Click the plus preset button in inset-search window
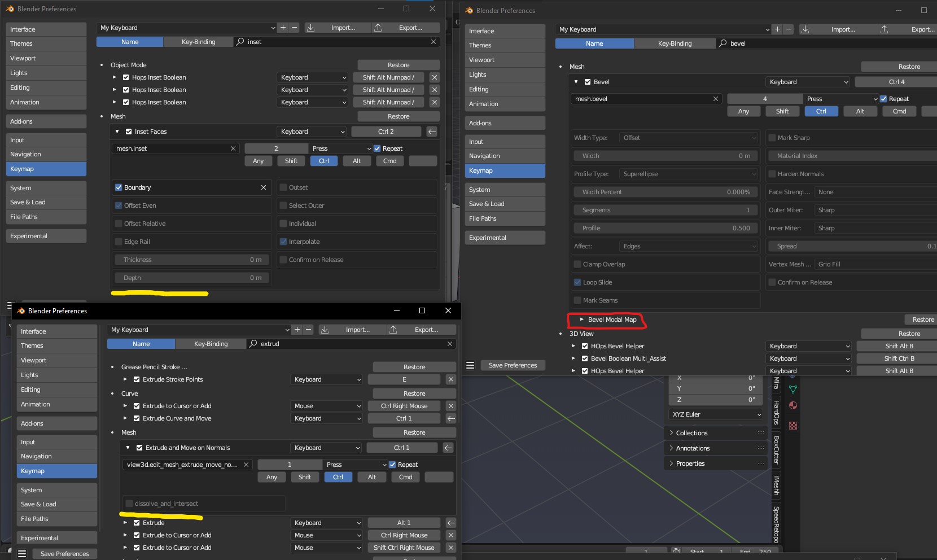This screenshot has height=560, width=937. [283, 28]
